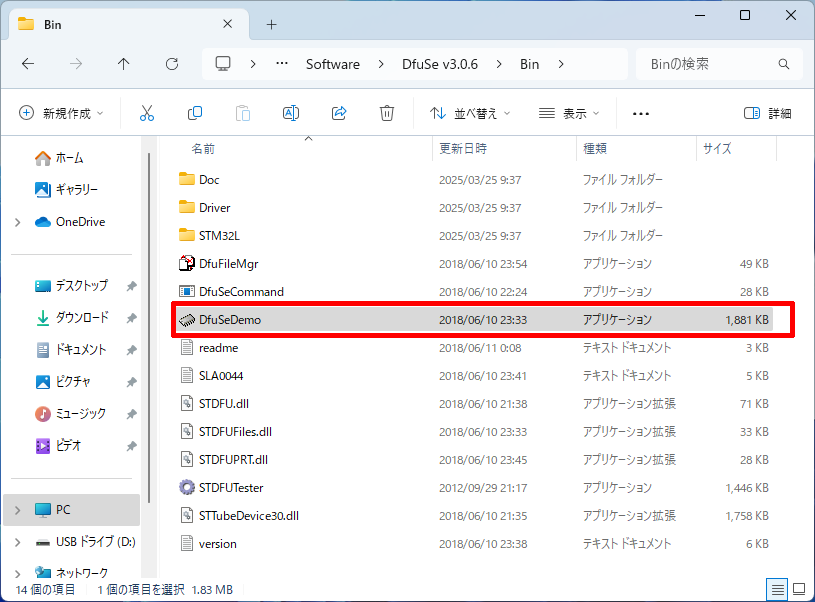Open the 新規作成 dropdown
Viewport: 815px width, 602px height.
tap(61, 113)
